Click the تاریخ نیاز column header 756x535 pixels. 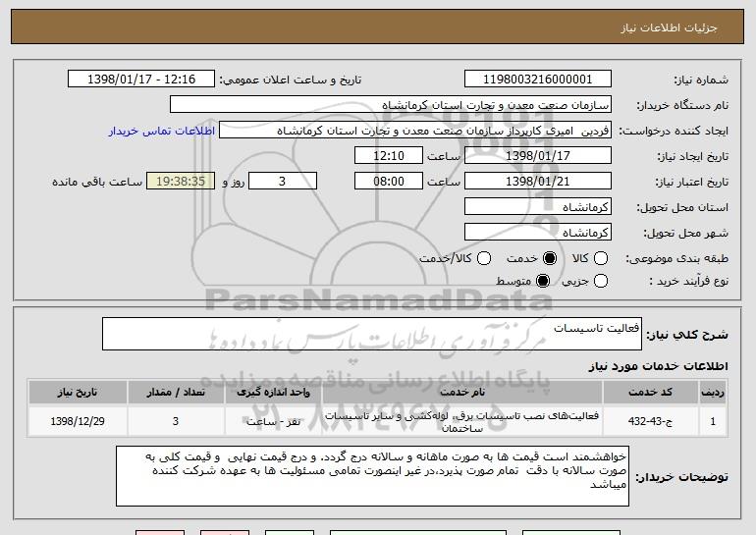78,393
